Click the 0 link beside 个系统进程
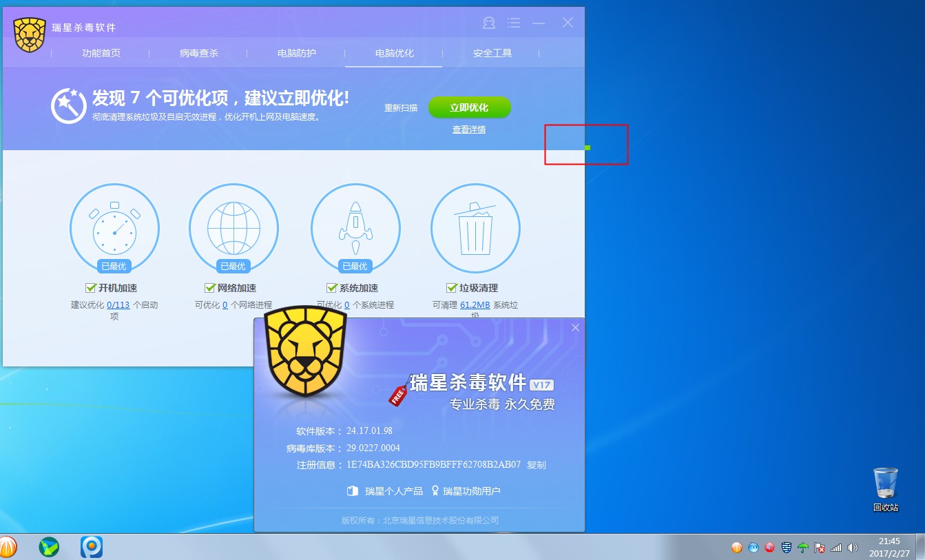 pos(347,304)
